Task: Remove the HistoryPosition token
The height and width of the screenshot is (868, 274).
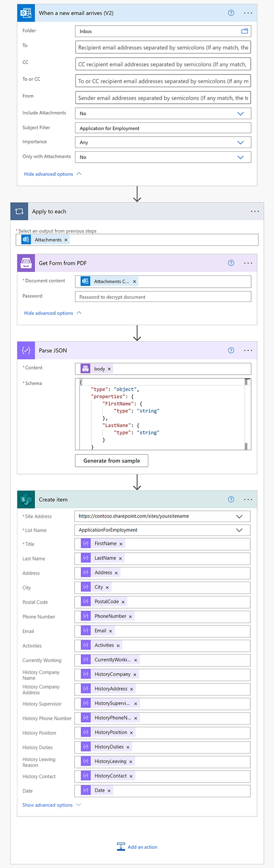Action: 132,732
